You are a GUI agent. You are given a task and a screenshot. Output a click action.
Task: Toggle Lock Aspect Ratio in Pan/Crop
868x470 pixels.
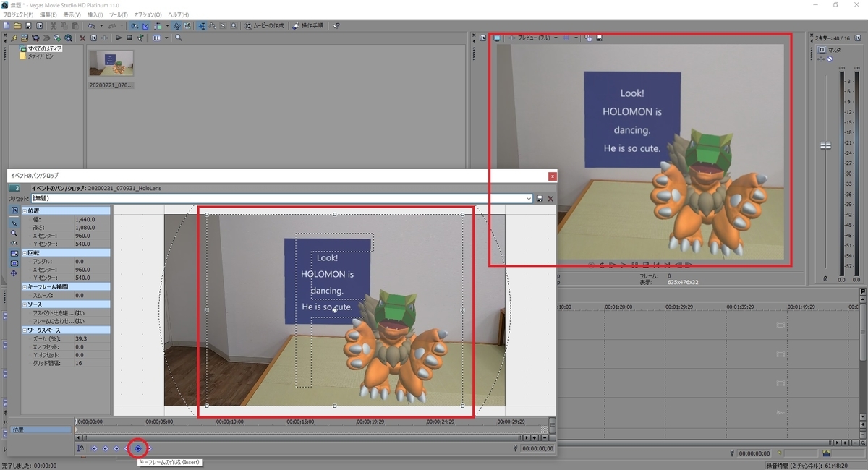pos(14,253)
